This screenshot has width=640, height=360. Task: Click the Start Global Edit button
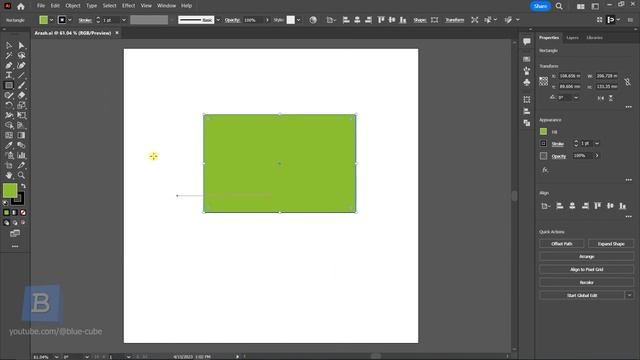pyautogui.click(x=582, y=295)
